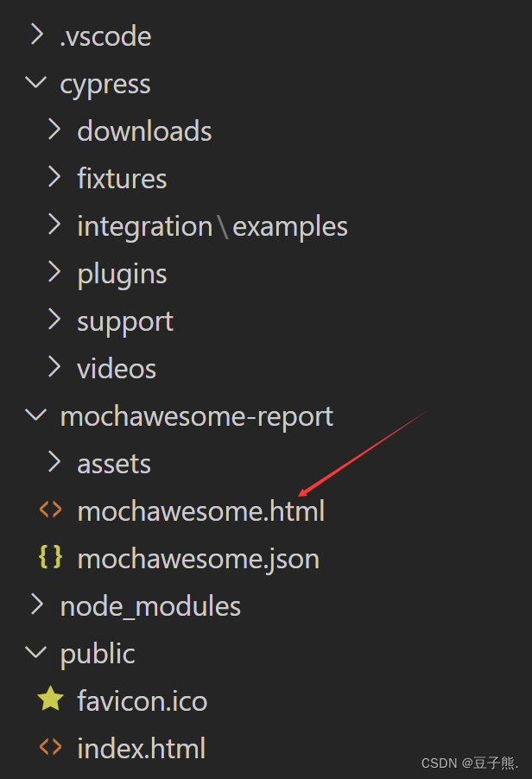Expand the fixtures folder arrow
Viewport: 532px width, 779px height.
pos(54,178)
